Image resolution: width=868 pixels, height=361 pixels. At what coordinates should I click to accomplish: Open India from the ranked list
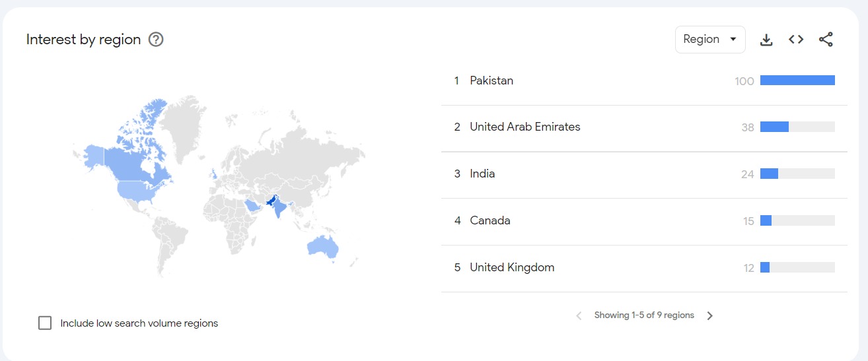click(x=482, y=174)
